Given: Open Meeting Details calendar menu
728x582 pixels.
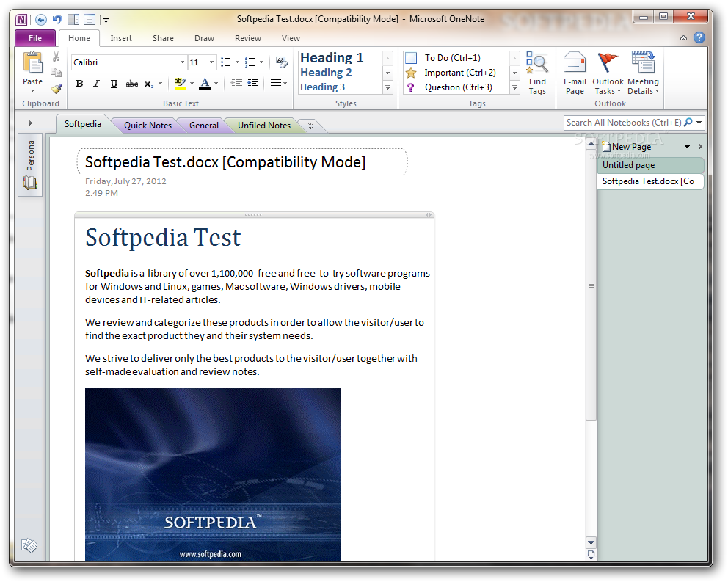Looking at the screenshot, I should [643, 73].
